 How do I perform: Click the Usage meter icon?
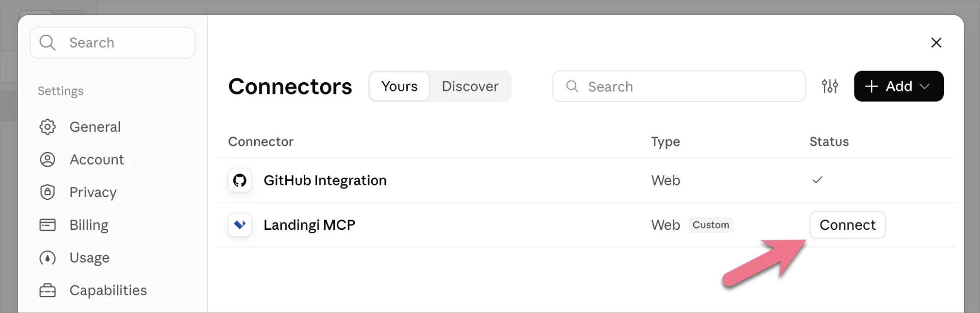(47, 257)
